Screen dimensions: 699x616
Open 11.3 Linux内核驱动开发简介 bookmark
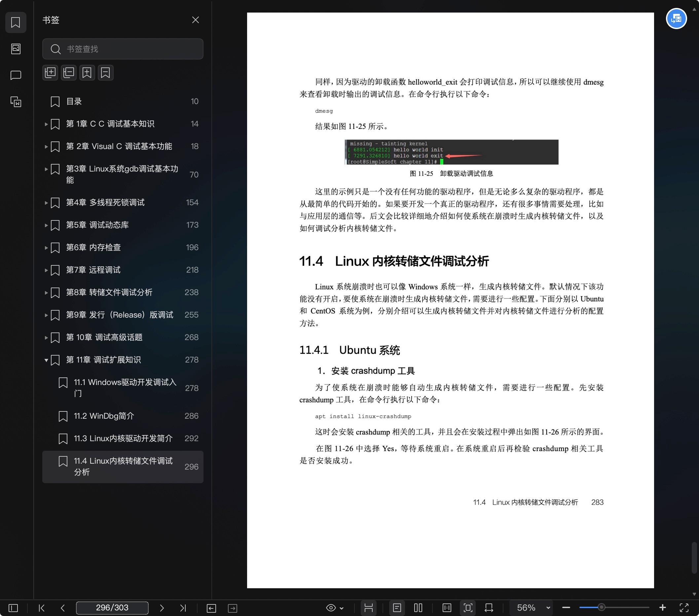pos(123,439)
